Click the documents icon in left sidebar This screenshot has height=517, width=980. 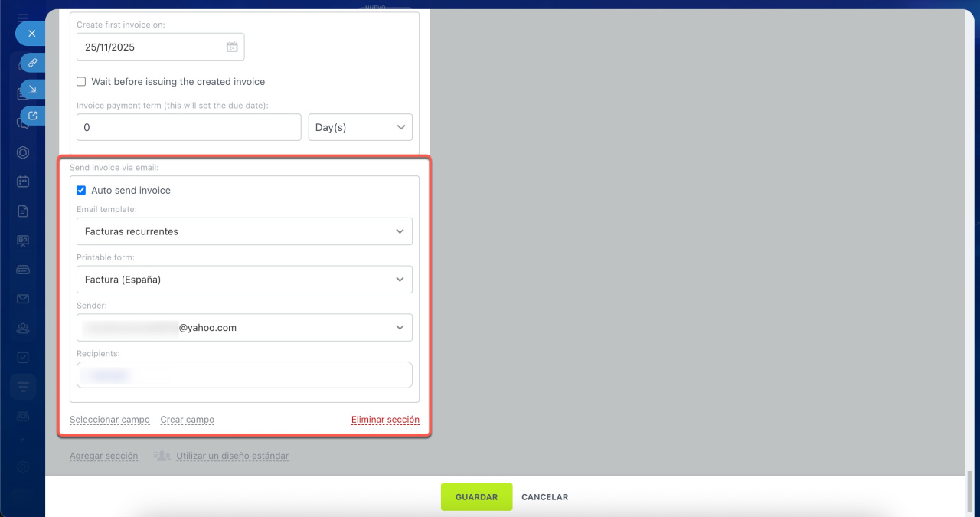point(23,211)
